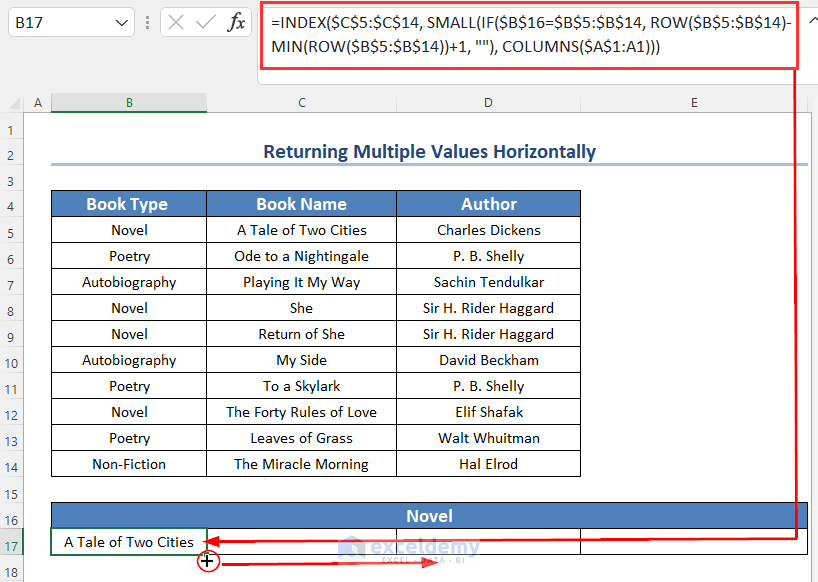This screenshot has height=582, width=818.
Task: Select the cell containing Charles Dickens
Action: (488, 229)
